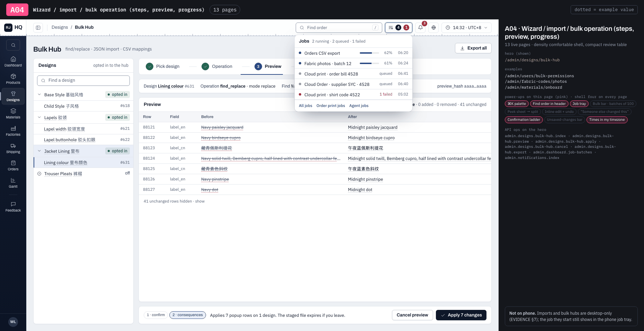Open Shipping in sidebar

(13, 148)
